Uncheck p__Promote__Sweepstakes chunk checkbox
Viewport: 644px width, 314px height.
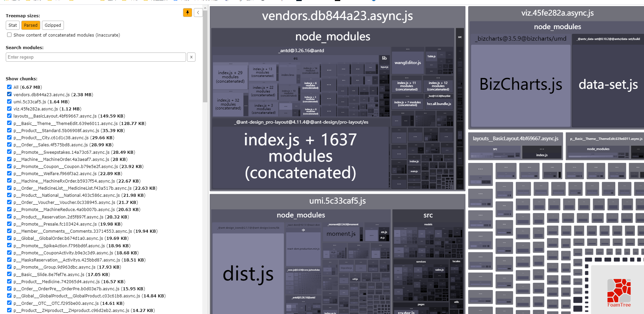(9, 152)
